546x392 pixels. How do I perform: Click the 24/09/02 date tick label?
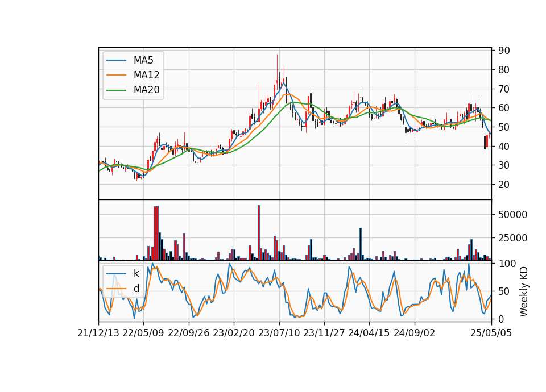[415, 333]
